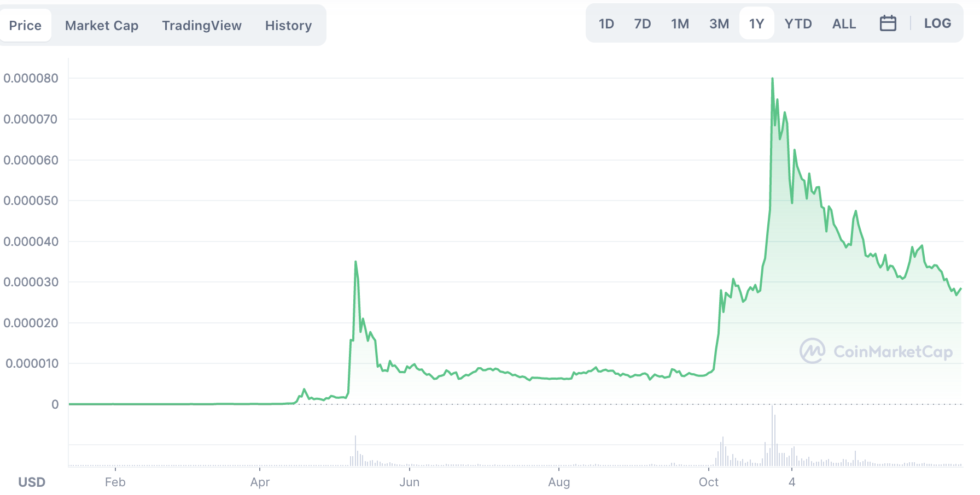Click the Oct marker on time axis

pos(709,482)
